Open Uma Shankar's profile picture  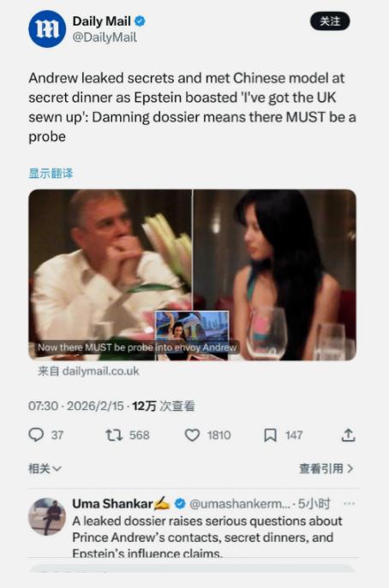pos(47,516)
